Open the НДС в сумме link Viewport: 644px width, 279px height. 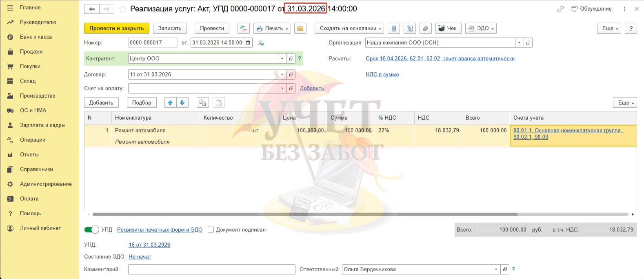tap(382, 74)
